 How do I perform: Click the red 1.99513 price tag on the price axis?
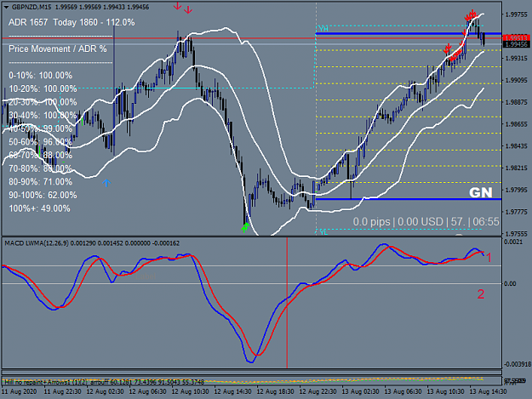[x=516, y=37]
